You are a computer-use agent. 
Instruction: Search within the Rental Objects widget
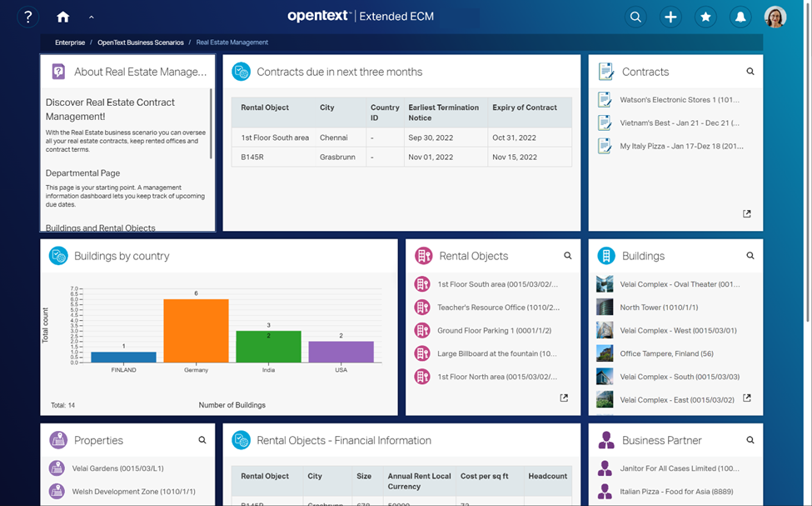568,256
